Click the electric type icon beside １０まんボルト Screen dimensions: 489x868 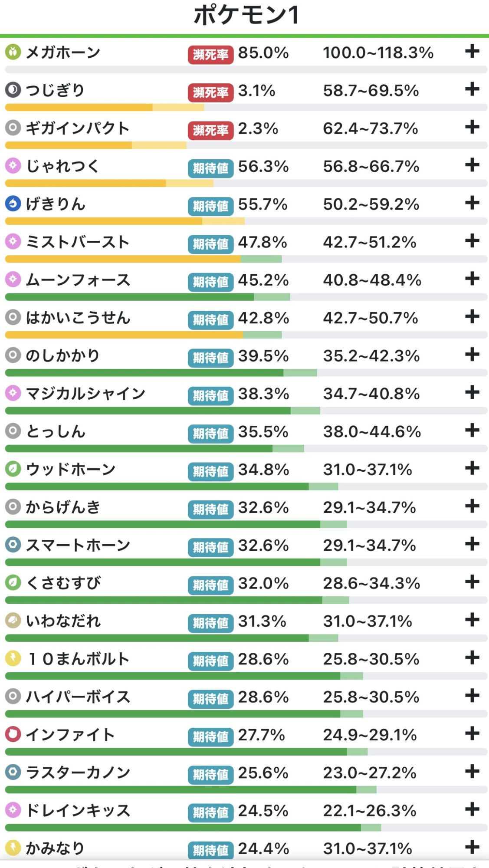click(13, 658)
